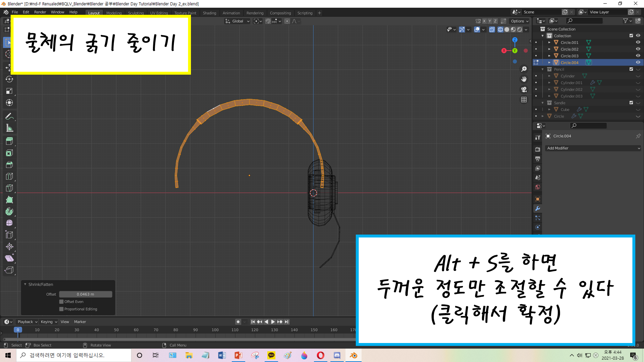Enable Proportional Editing checkbox
This screenshot has width=644, height=362.
[62, 309]
